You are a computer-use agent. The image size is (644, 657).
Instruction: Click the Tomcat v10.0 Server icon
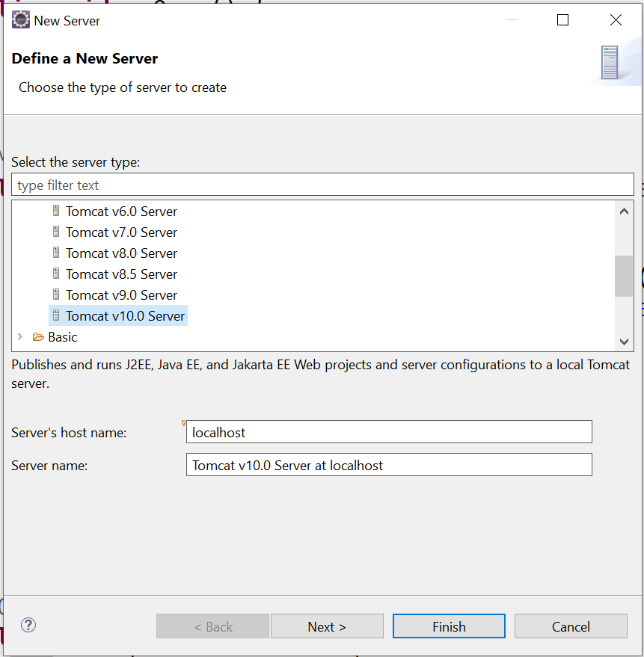pyautogui.click(x=56, y=315)
